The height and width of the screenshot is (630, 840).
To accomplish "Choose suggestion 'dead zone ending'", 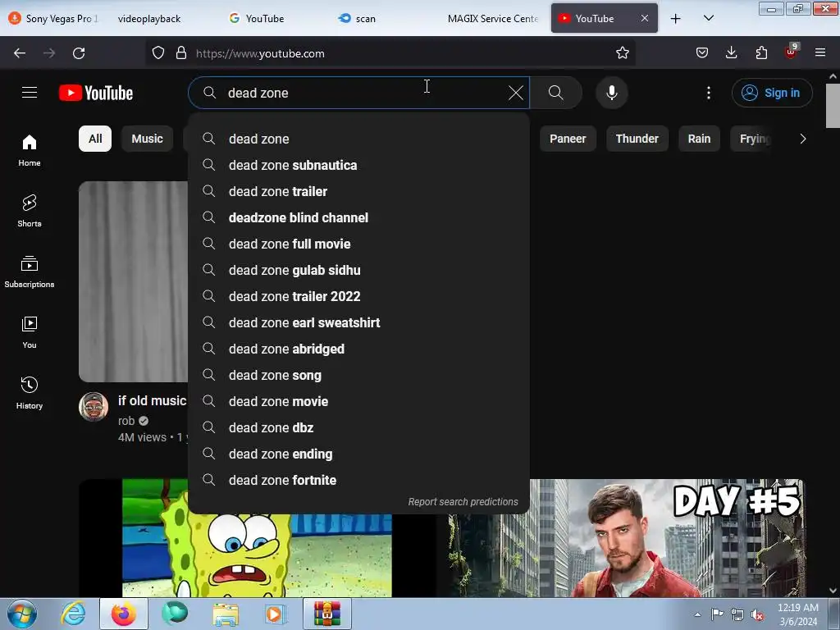I will pyautogui.click(x=359, y=454).
